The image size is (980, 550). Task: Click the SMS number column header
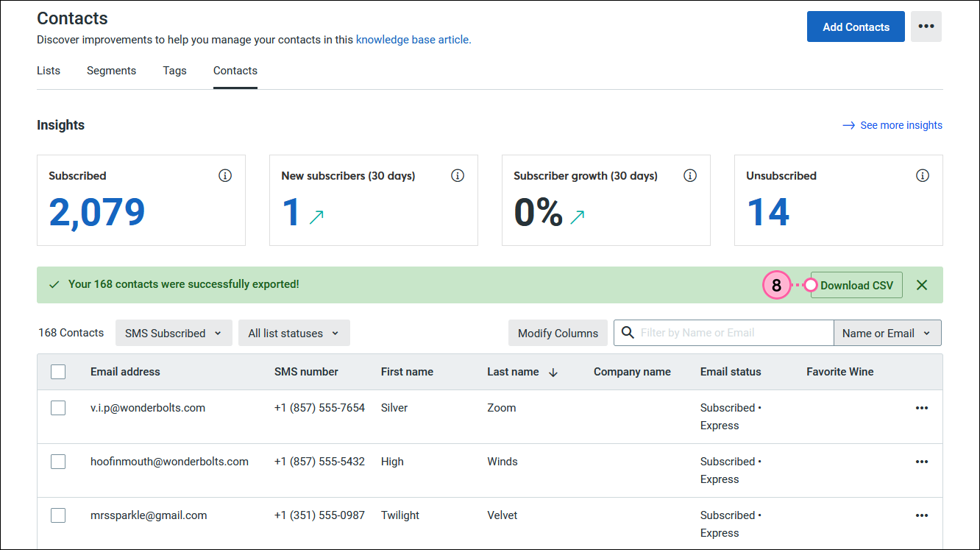click(x=306, y=372)
